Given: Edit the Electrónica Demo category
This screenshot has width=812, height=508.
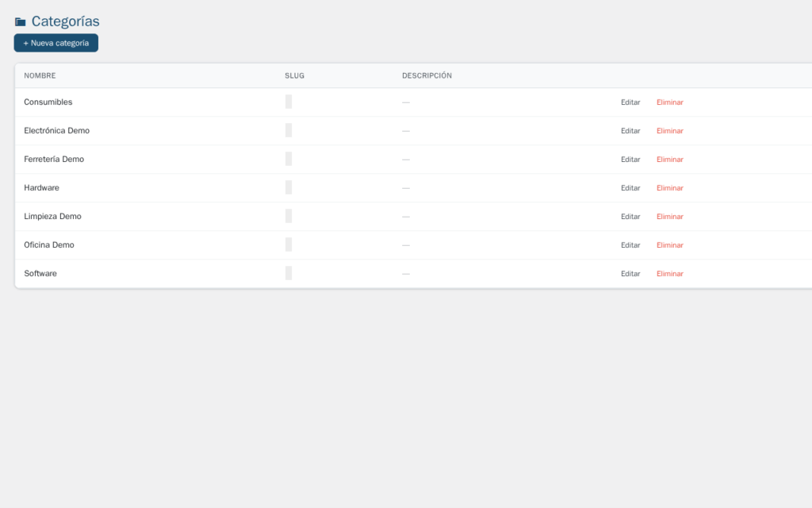Looking at the screenshot, I should [630, 130].
